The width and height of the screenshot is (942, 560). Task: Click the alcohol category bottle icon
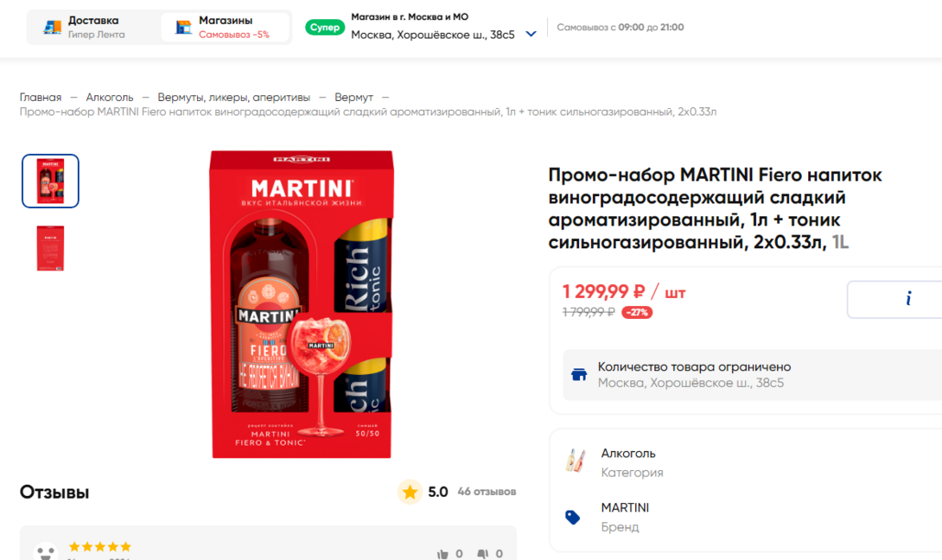coord(572,461)
